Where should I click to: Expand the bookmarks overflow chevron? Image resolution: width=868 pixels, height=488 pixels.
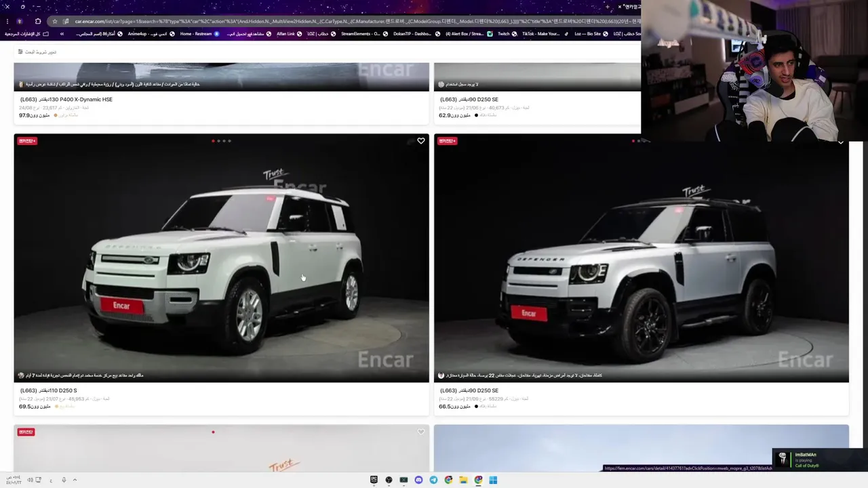62,34
